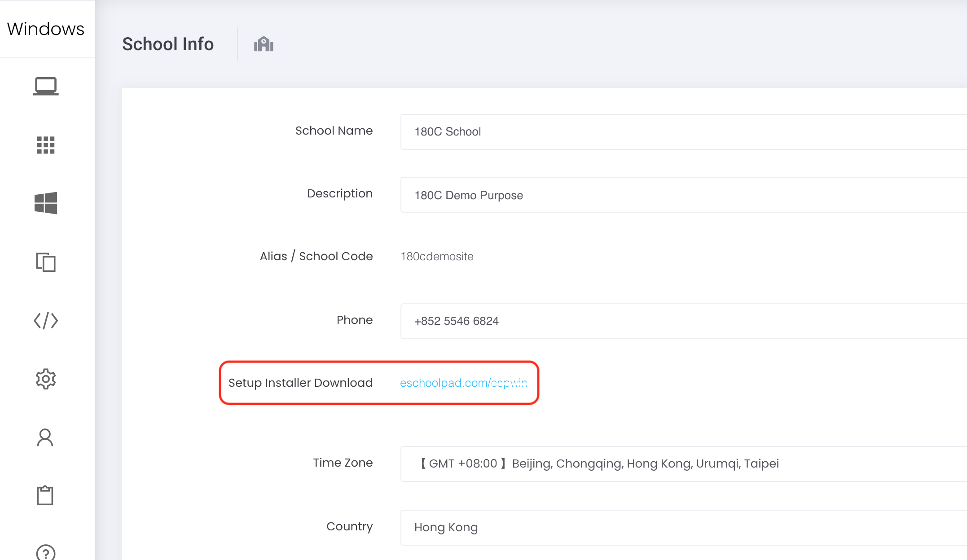This screenshot has width=967, height=560.
Task: Click the user profile sidebar icon
Action: (45, 437)
